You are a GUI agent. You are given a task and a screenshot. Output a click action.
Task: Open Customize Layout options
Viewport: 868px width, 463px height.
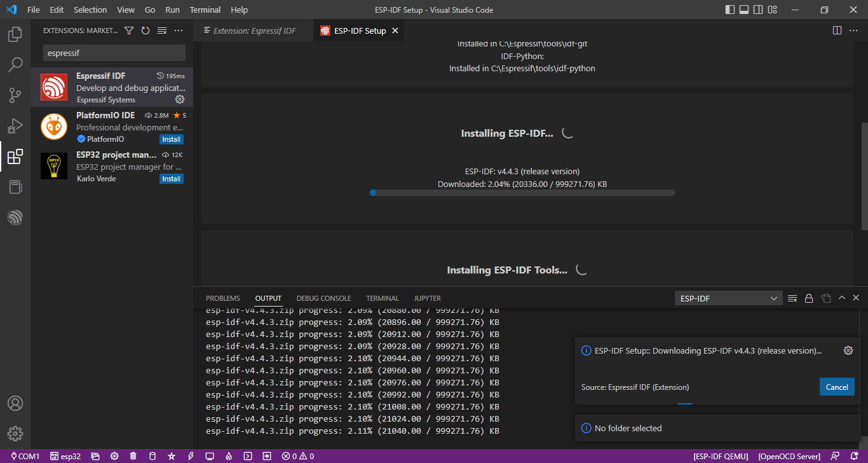point(772,10)
